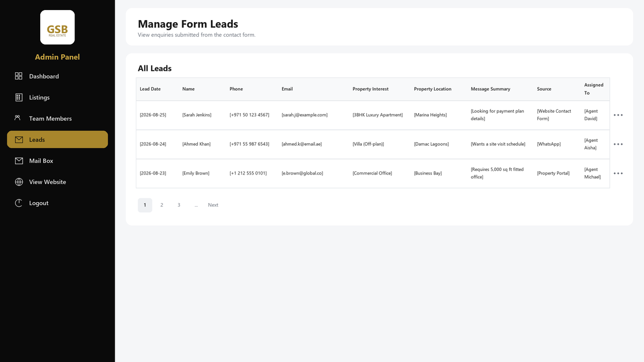
Task: Click the WhatsApp source cell
Action: point(549,144)
